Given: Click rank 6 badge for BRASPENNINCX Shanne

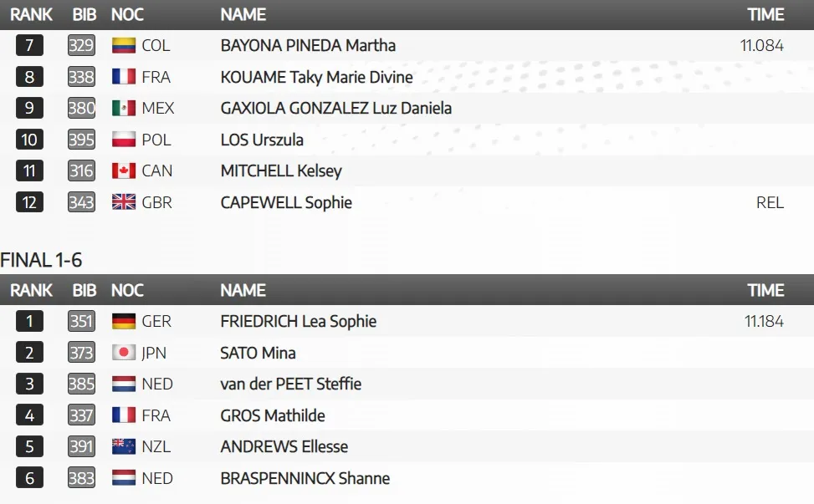Looking at the screenshot, I should pos(29,478).
